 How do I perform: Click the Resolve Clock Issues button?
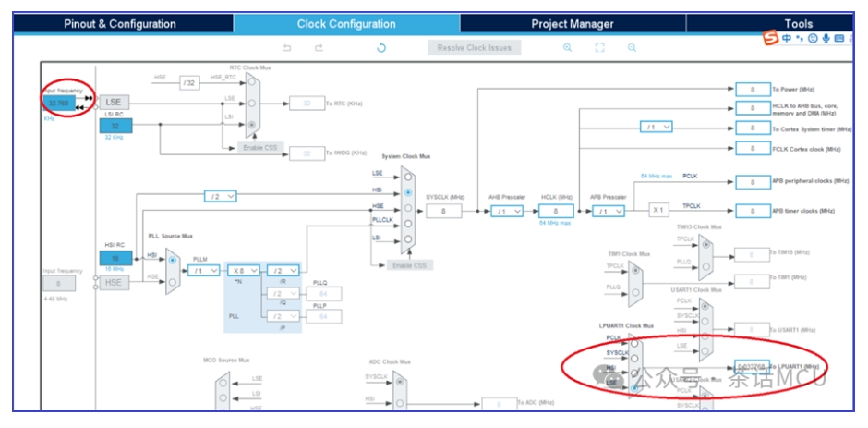point(474,47)
